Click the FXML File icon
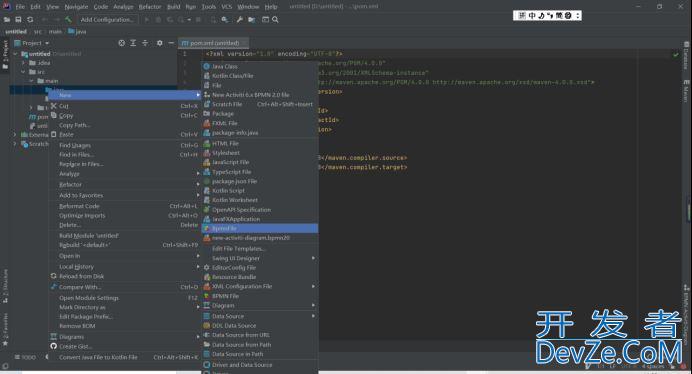Viewport: 692px width, 374px height. click(x=207, y=123)
